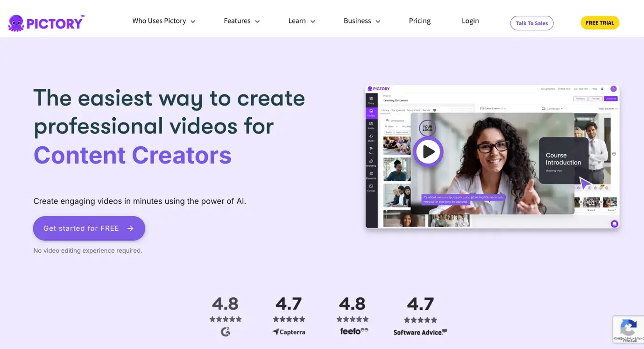The image size is (644, 349).
Task: Expand the Features dropdown chevron
Action: (x=257, y=21)
